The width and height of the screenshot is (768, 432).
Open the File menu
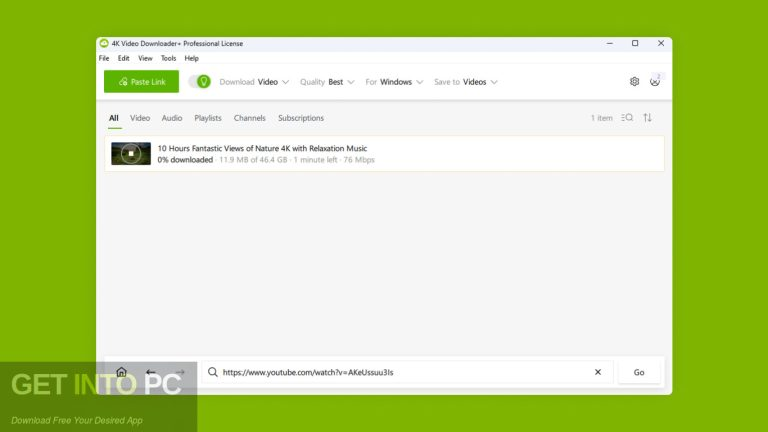click(104, 58)
